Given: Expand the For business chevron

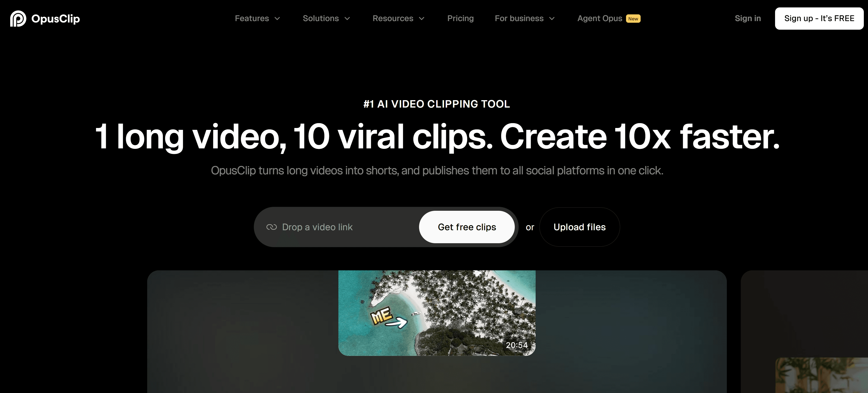Looking at the screenshot, I should click(552, 19).
